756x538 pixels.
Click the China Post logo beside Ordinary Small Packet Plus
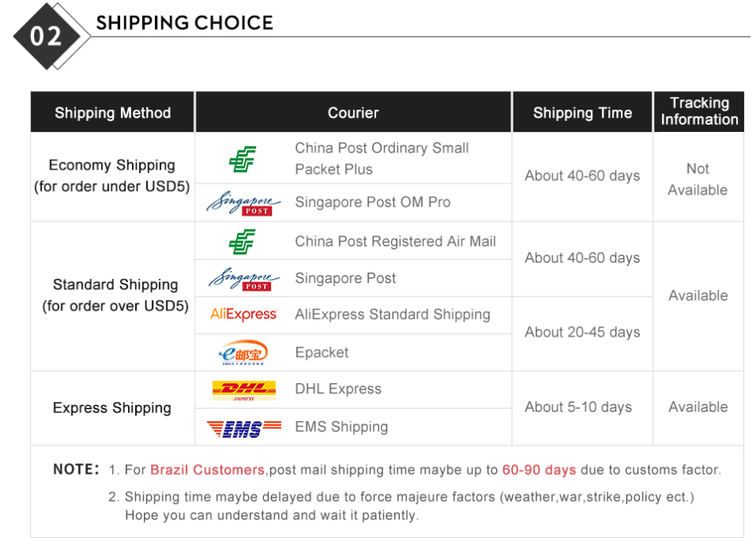[x=242, y=159]
